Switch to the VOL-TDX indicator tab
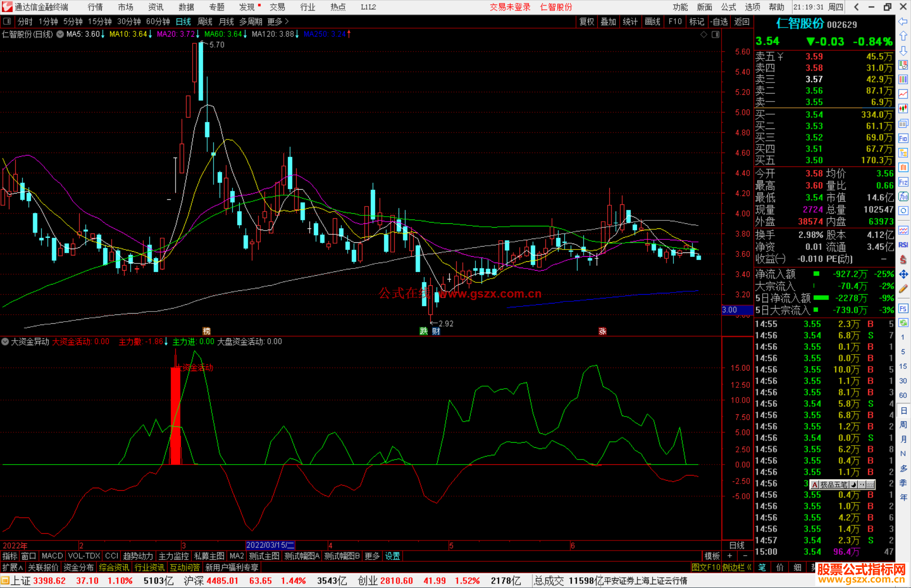 tap(84, 556)
